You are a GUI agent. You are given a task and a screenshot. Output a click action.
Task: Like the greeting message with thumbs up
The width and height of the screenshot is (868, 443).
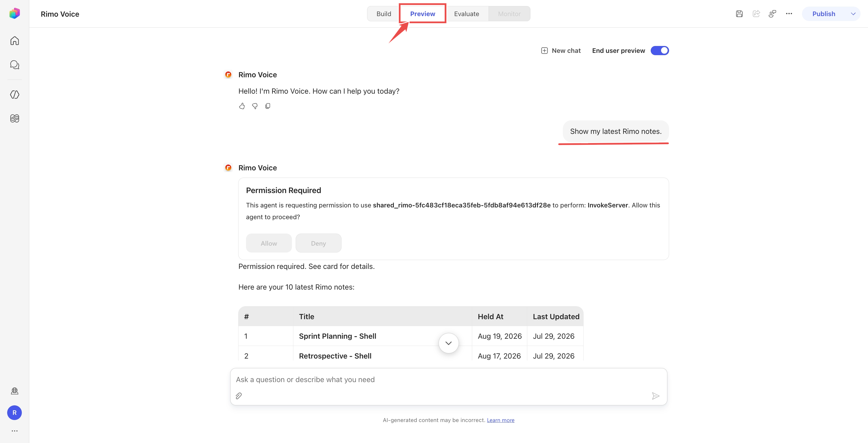pyautogui.click(x=242, y=106)
